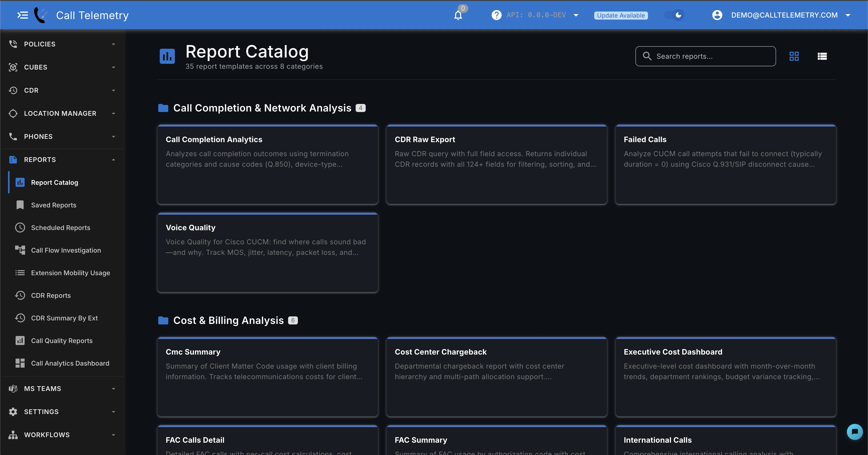Click the DEMO@CALLTELEMETRY.COM account label
The width and height of the screenshot is (868, 455).
coord(784,15)
